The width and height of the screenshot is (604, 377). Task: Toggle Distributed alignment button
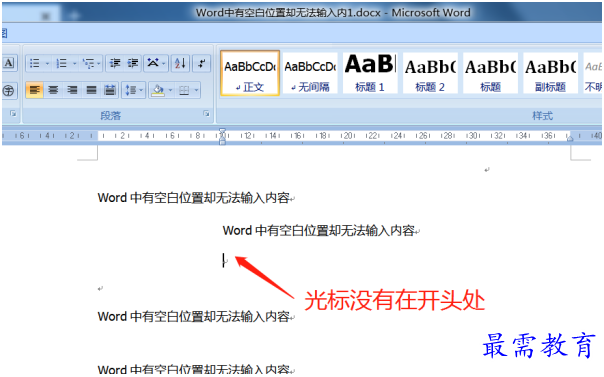pyautogui.click(x=110, y=90)
